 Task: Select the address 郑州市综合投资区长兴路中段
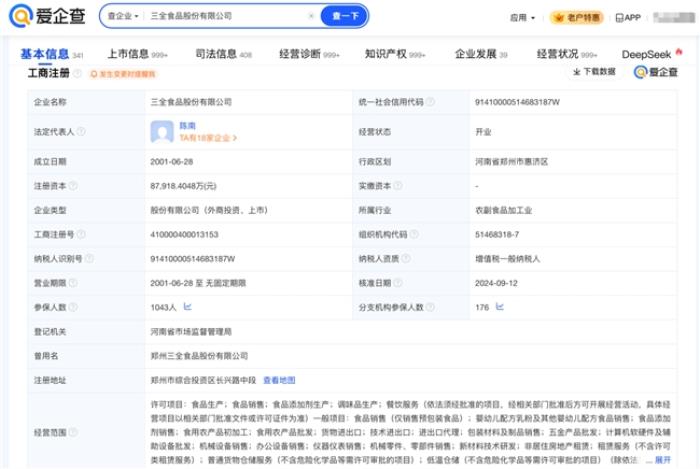pos(203,380)
